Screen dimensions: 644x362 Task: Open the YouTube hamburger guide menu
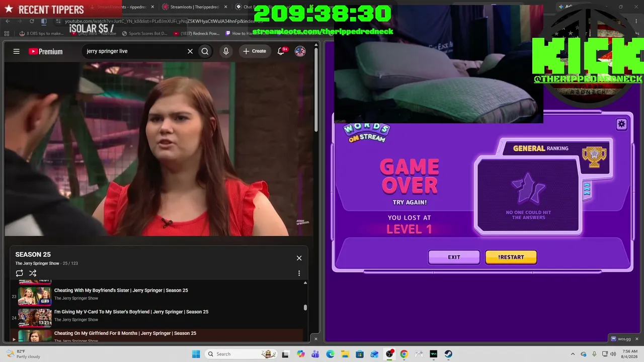[17, 51]
